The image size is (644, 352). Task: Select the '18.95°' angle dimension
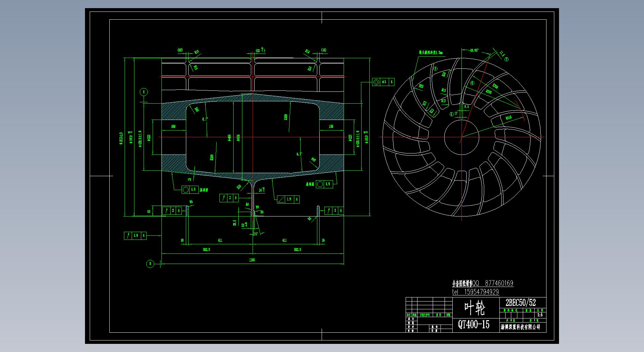tap(474, 50)
